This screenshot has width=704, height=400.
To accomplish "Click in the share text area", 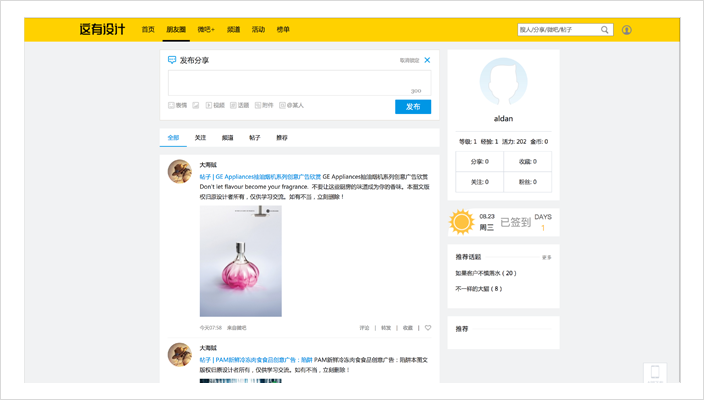I will (299, 83).
